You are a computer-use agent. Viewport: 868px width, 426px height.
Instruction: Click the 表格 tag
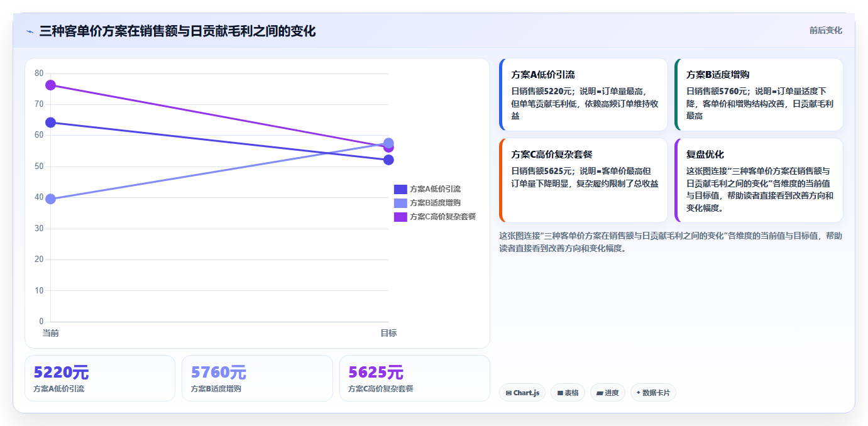point(568,393)
